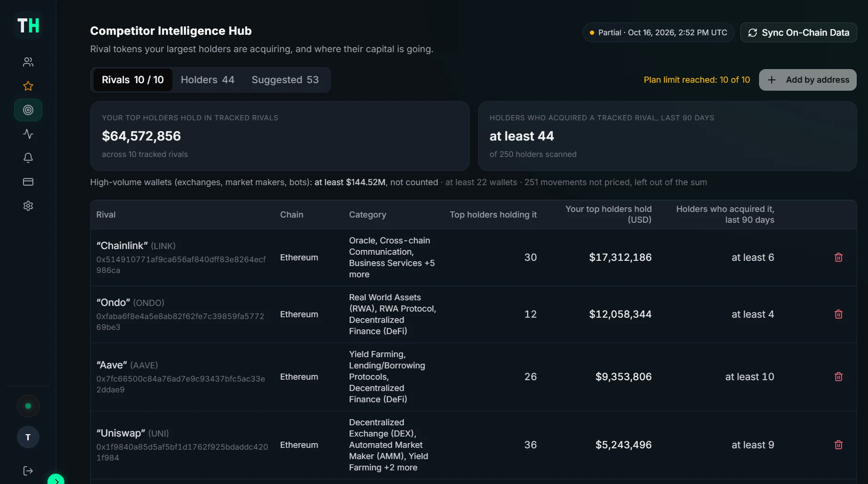Image resolution: width=868 pixels, height=484 pixels.
Task: Click the Rival column header
Action: click(x=106, y=215)
